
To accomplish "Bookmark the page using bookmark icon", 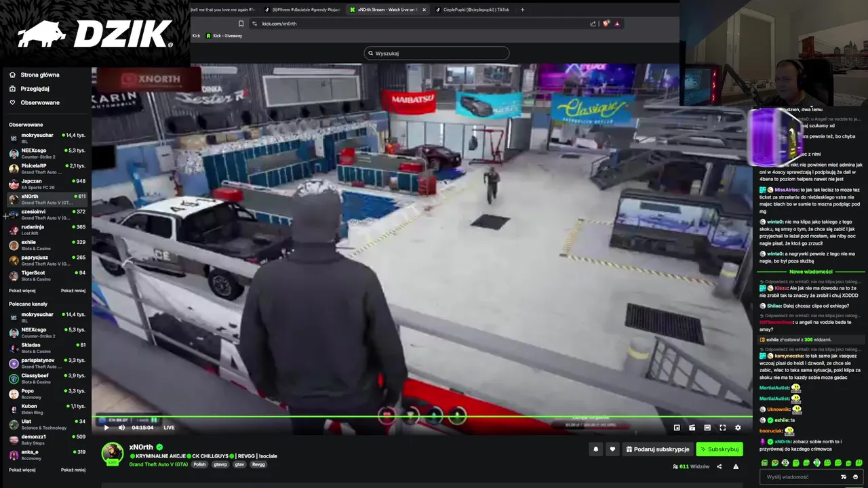I will tap(241, 24).
